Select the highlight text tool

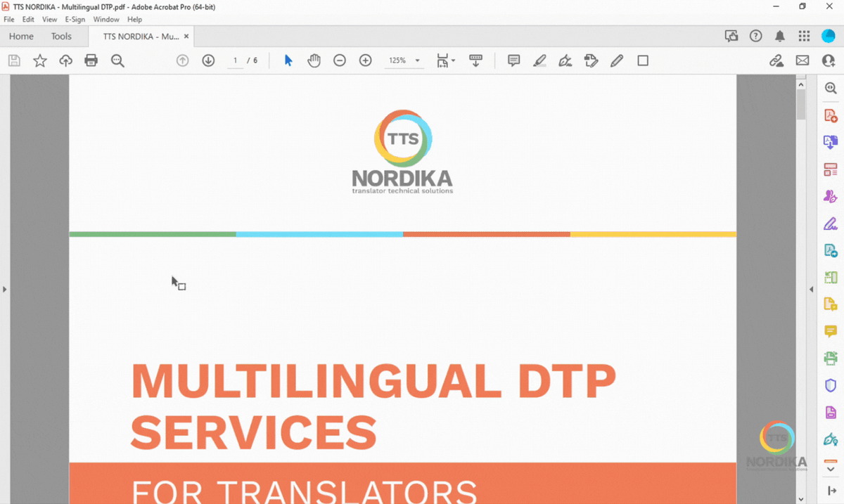pyautogui.click(x=539, y=60)
